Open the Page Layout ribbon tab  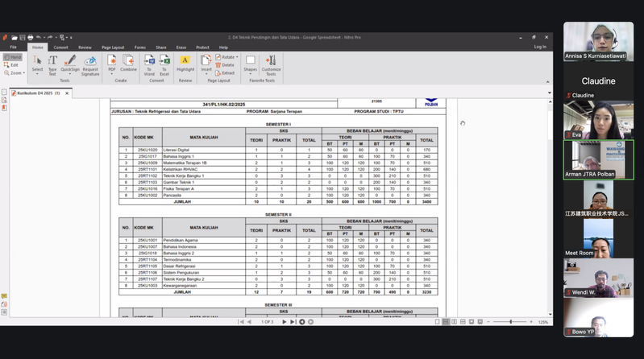point(113,47)
